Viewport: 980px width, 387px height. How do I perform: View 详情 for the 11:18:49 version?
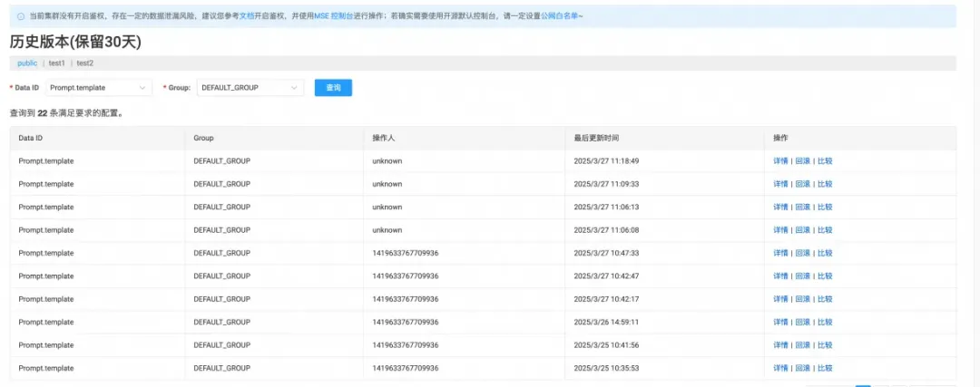coord(780,161)
